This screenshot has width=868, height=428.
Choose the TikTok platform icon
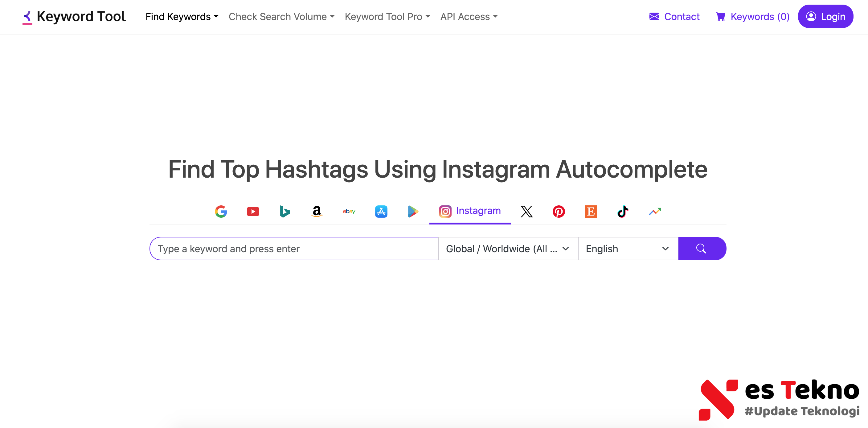click(x=623, y=211)
